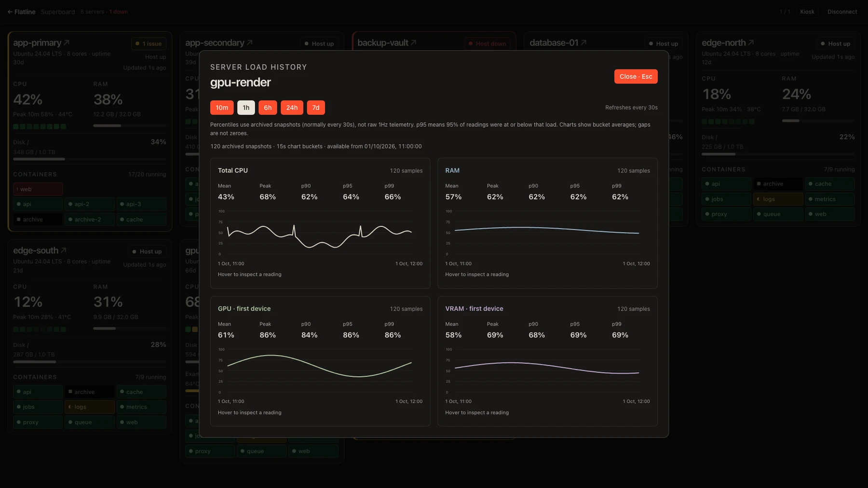Switch to the 24h time range
This screenshot has width=868, height=488.
[x=292, y=107]
